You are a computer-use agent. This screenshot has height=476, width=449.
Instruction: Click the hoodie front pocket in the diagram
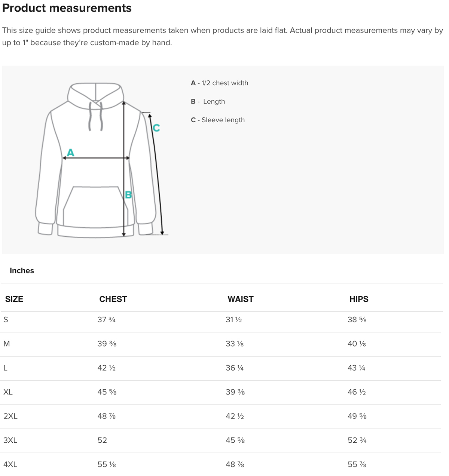point(95,205)
